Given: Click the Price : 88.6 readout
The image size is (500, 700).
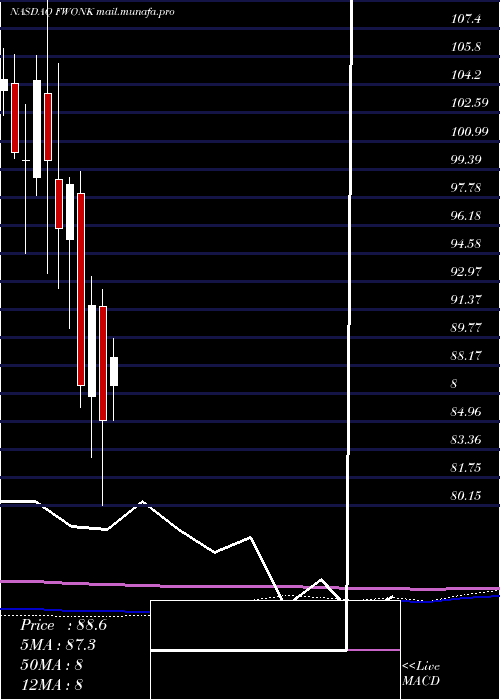Looking at the screenshot, I should 63,625.
